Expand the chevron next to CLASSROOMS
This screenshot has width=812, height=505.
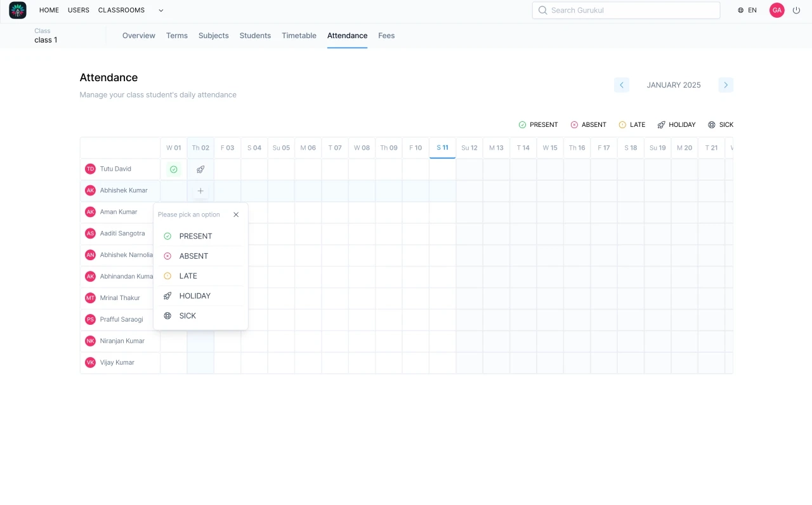[x=160, y=10]
